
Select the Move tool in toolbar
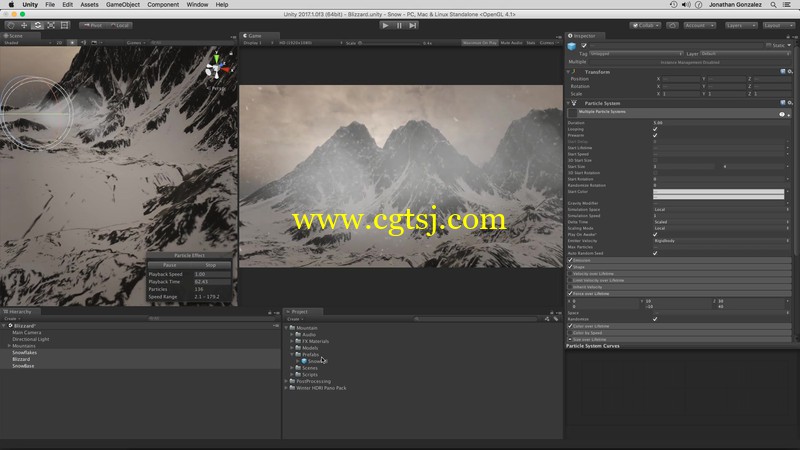pos(24,25)
